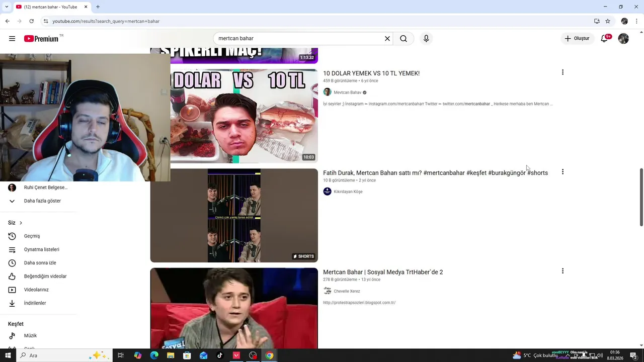Screen dimensions: 644x362
Task: Open Oynatma listeleri in sidebar
Action: pyautogui.click(x=38, y=249)
